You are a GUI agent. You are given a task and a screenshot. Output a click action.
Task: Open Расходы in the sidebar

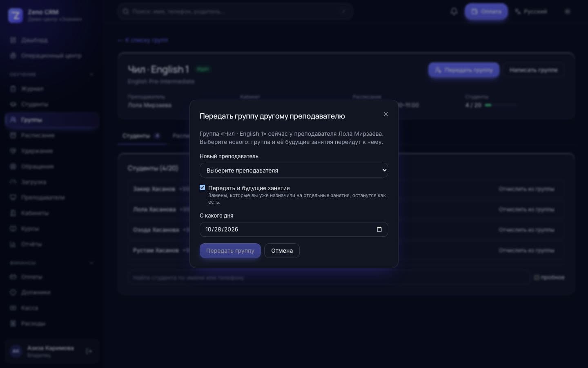point(52,323)
